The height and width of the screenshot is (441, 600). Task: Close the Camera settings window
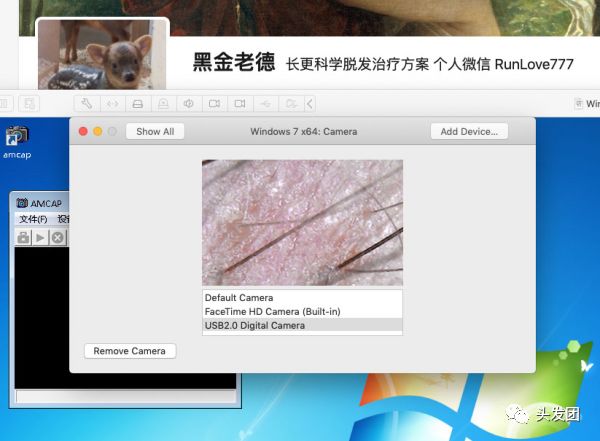tap(83, 131)
